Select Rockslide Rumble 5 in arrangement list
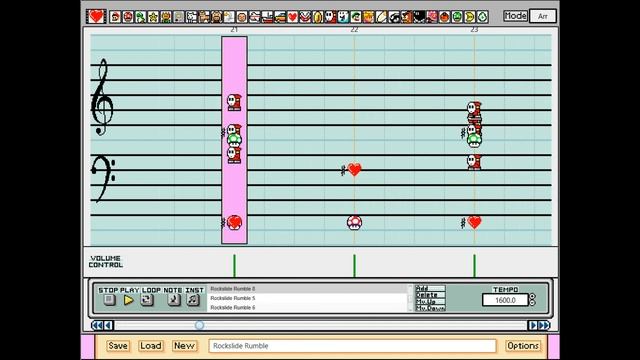Screen dimensions: 640x360 click(x=308, y=298)
